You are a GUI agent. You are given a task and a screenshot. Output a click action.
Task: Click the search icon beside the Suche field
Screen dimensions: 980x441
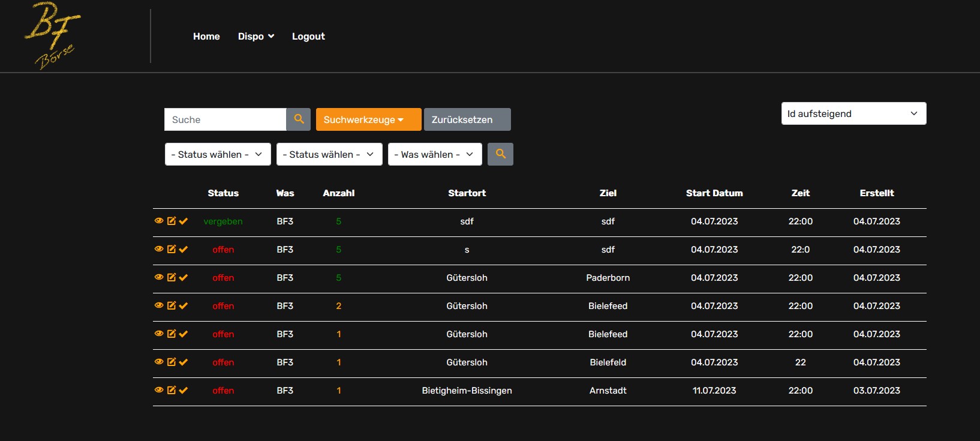coord(299,119)
